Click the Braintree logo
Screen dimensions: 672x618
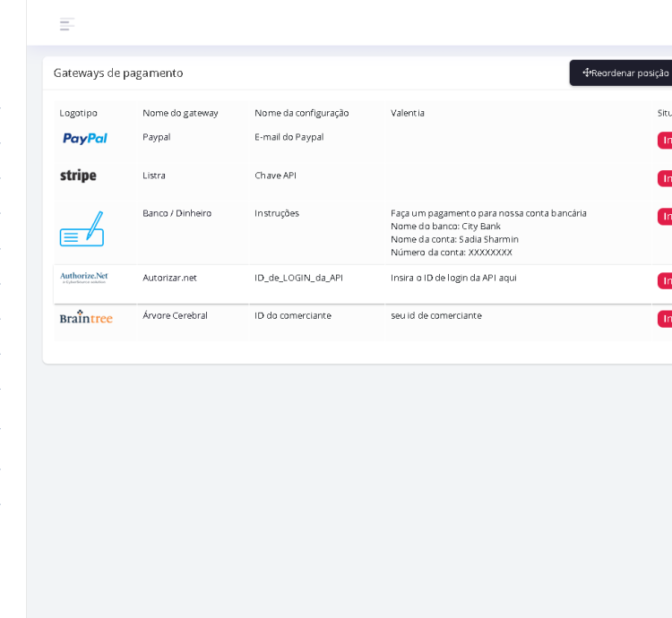click(x=86, y=317)
